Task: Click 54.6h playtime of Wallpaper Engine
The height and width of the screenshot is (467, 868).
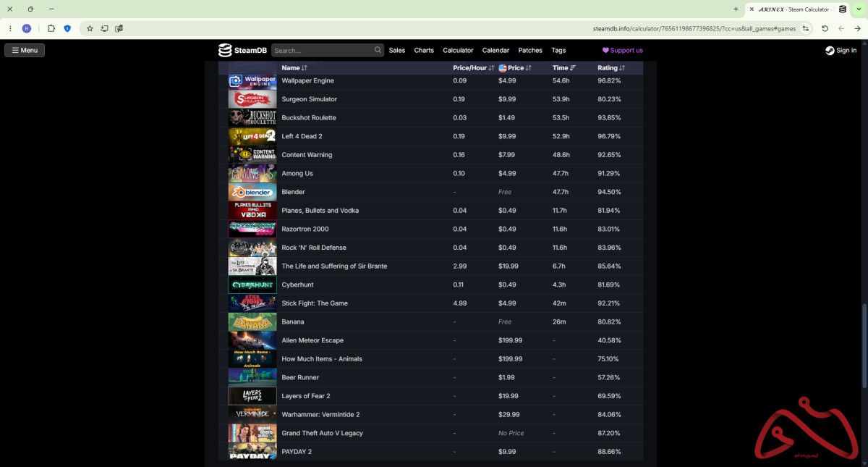Action: pos(561,80)
